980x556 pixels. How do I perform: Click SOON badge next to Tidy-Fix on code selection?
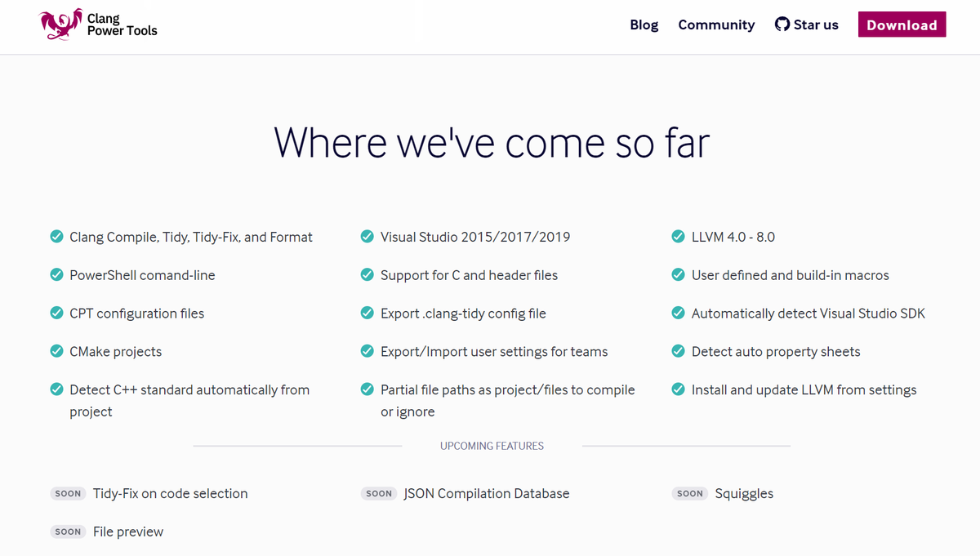(x=68, y=493)
